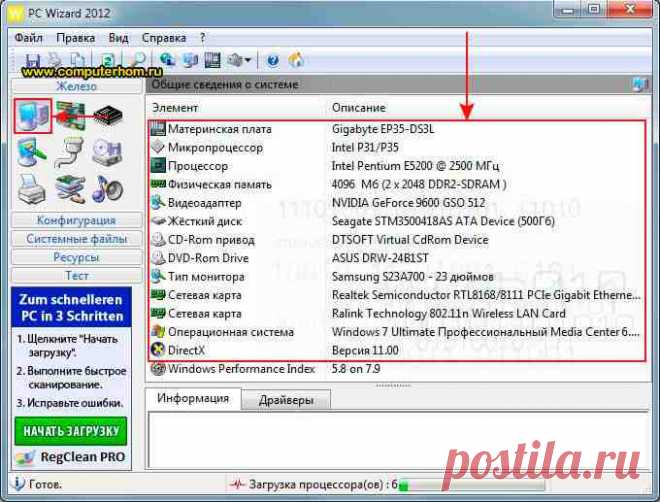The width and height of the screenshot is (660, 502).
Task: Click the Intel Pentium E5200 value
Action: click(415, 166)
